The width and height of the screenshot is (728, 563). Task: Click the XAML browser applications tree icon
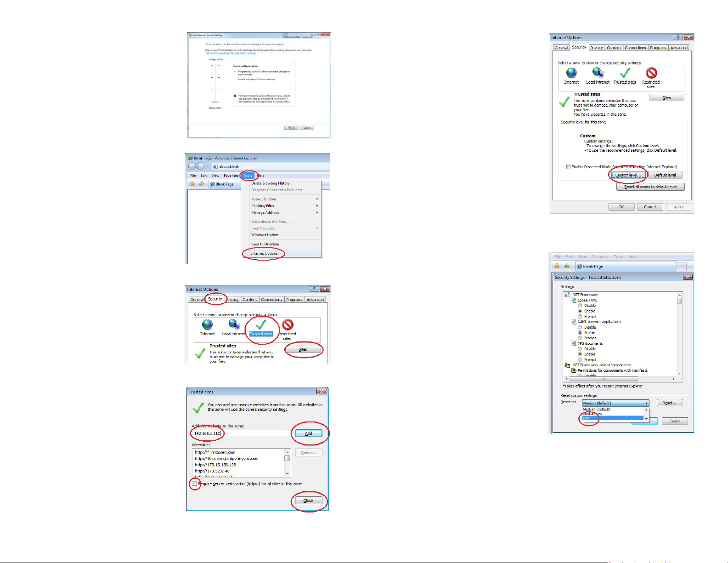click(574, 322)
